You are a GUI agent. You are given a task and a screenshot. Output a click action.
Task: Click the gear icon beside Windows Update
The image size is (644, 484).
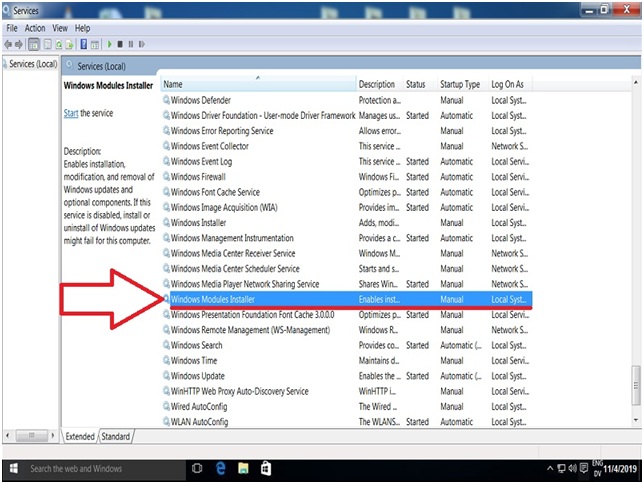(166, 376)
